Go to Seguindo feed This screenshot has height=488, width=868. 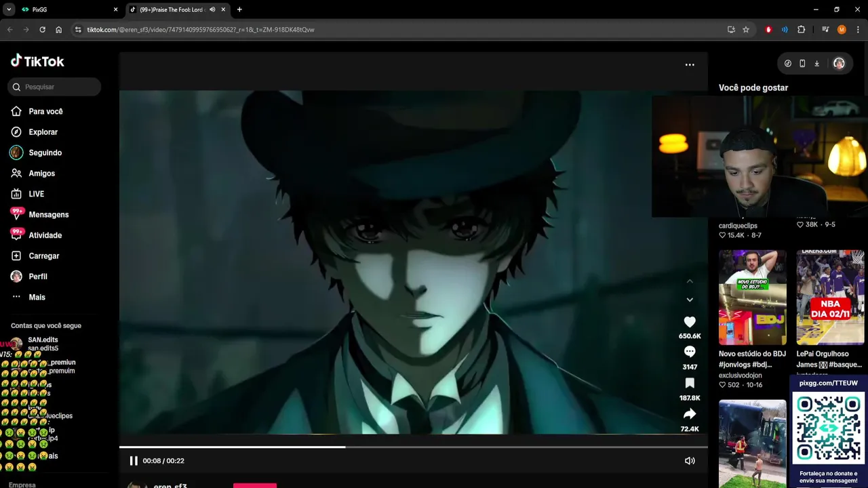pos(37,152)
